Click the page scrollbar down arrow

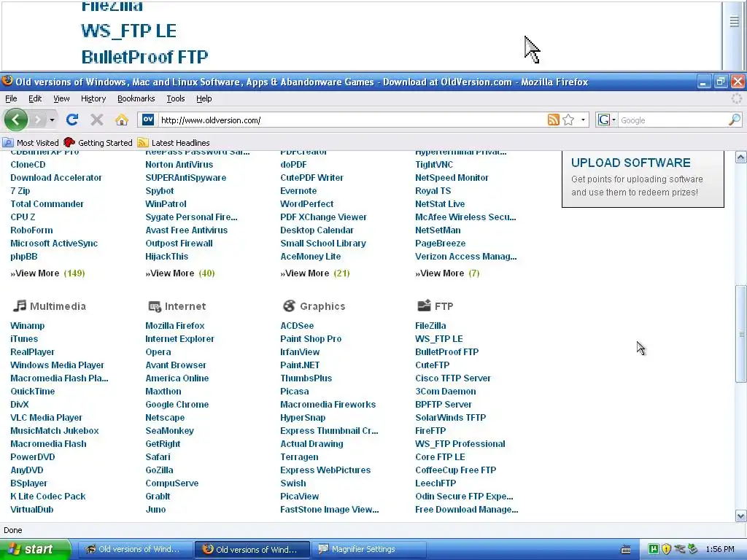(741, 516)
